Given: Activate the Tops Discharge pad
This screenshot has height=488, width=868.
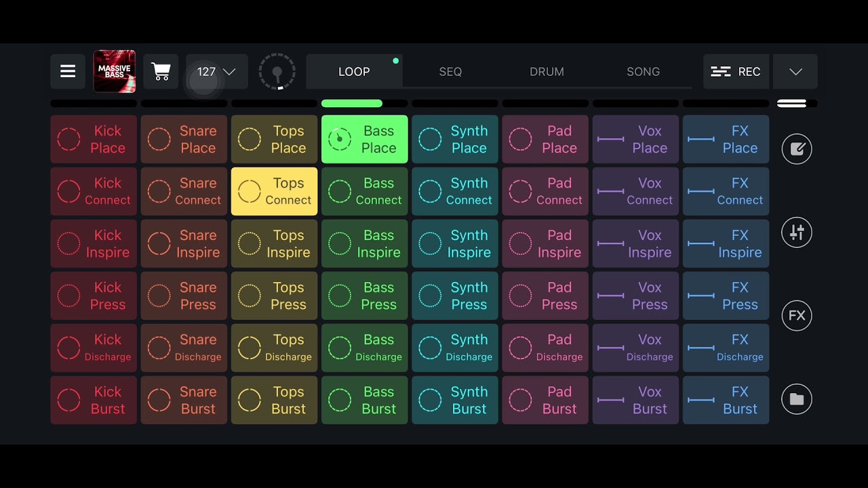Looking at the screenshot, I should (274, 348).
